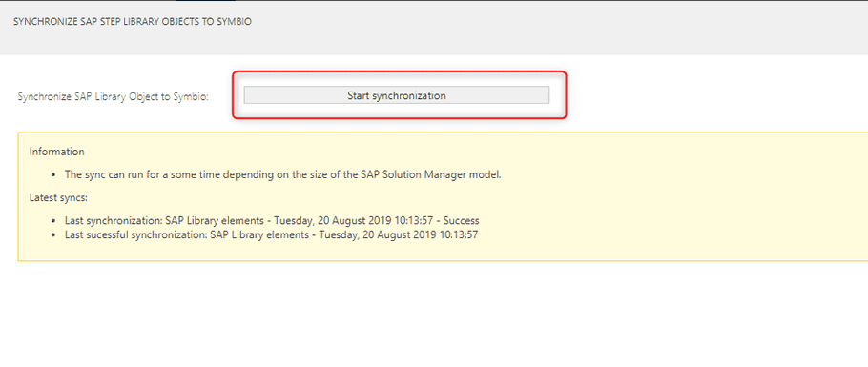Screen dimensions: 868x367
Task: Click the Last synchronization status line
Action: [x=272, y=220]
